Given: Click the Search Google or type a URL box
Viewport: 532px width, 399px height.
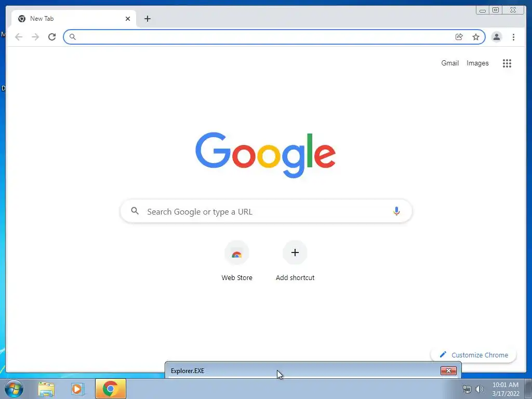Looking at the screenshot, I should click(266, 211).
